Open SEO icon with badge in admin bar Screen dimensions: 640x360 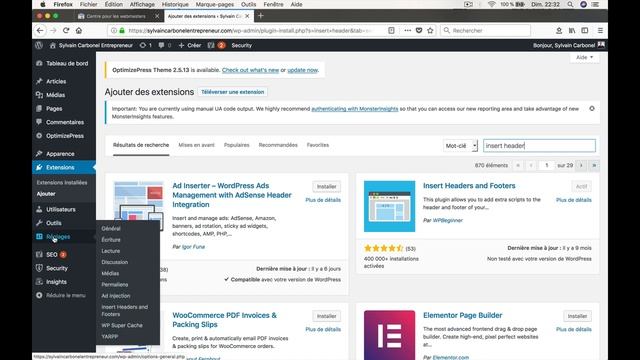pos(216,45)
